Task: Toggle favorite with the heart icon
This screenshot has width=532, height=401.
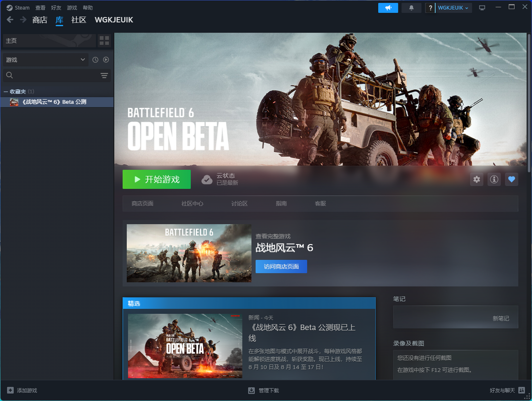Action: coord(512,179)
